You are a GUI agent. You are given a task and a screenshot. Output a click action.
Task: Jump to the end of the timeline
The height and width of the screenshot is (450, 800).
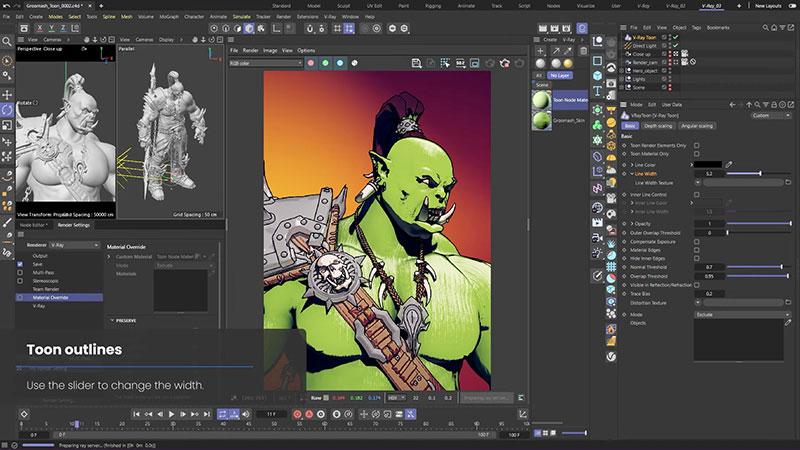(207, 414)
